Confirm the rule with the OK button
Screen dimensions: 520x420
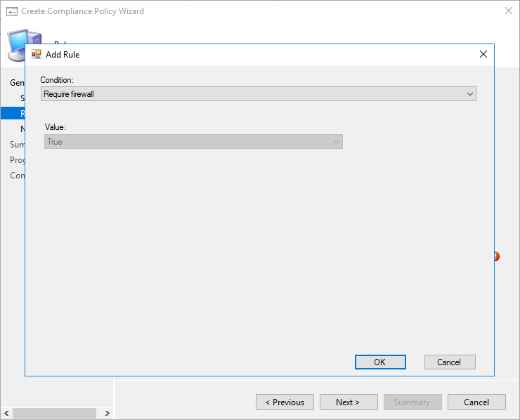(379, 362)
